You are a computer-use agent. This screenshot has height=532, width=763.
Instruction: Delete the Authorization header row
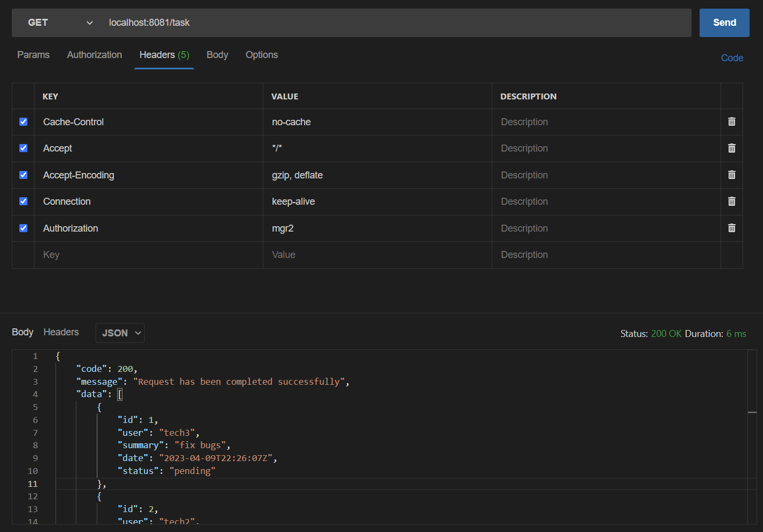[x=731, y=228]
